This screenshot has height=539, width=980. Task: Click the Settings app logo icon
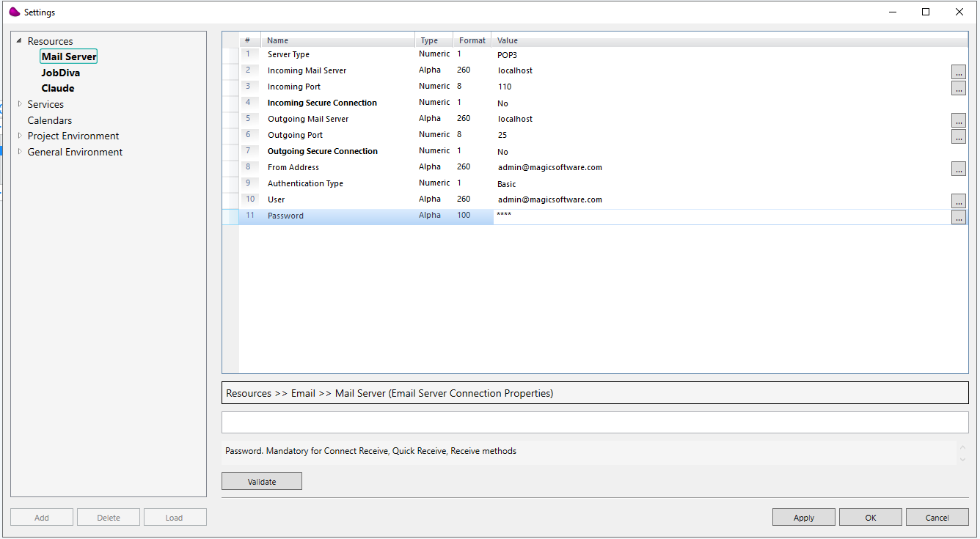click(x=15, y=12)
